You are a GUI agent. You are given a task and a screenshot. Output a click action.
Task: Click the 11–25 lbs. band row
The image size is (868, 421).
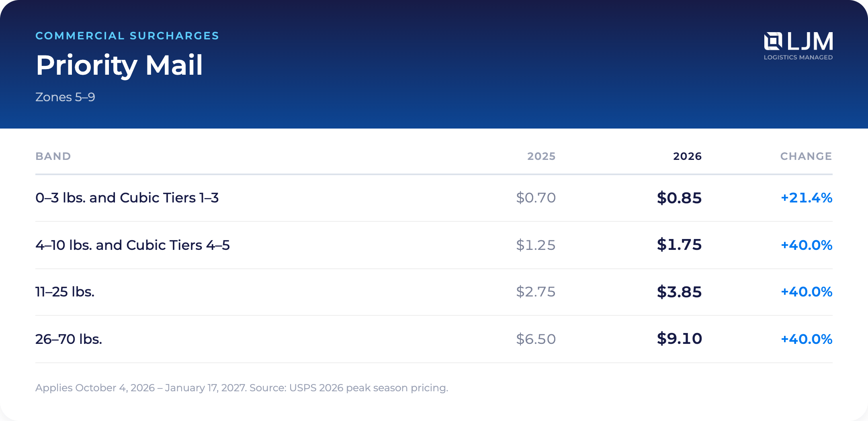click(x=434, y=292)
